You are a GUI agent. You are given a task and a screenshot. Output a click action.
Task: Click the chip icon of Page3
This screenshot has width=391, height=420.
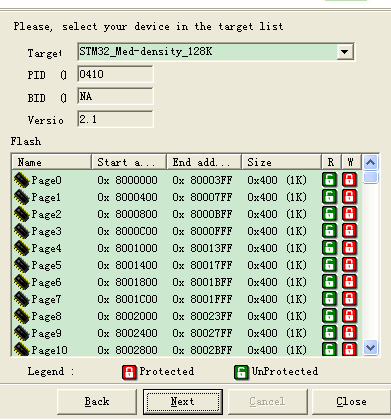22,231
